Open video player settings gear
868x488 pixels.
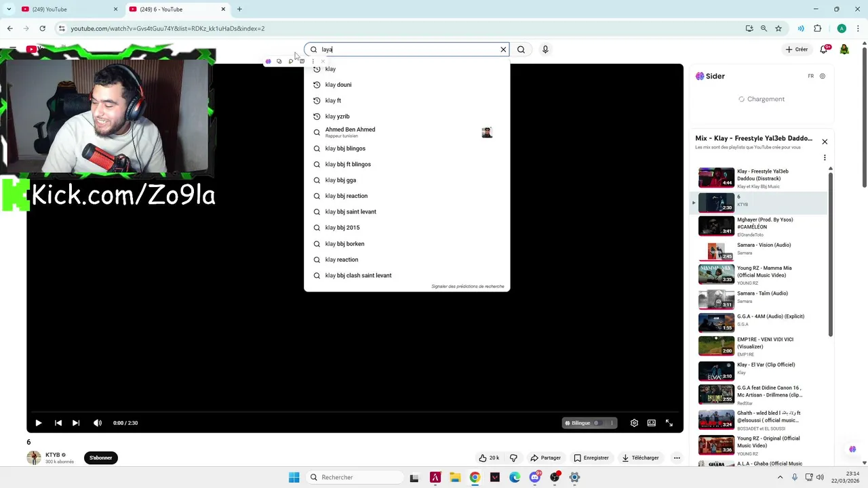tap(634, 423)
